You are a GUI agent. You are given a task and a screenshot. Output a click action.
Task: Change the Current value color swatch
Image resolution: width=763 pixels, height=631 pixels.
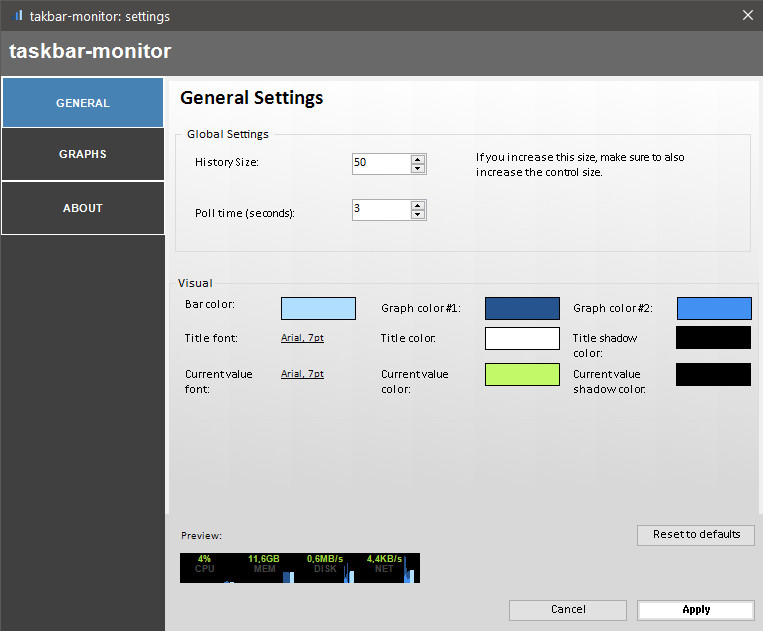[522, 375]
